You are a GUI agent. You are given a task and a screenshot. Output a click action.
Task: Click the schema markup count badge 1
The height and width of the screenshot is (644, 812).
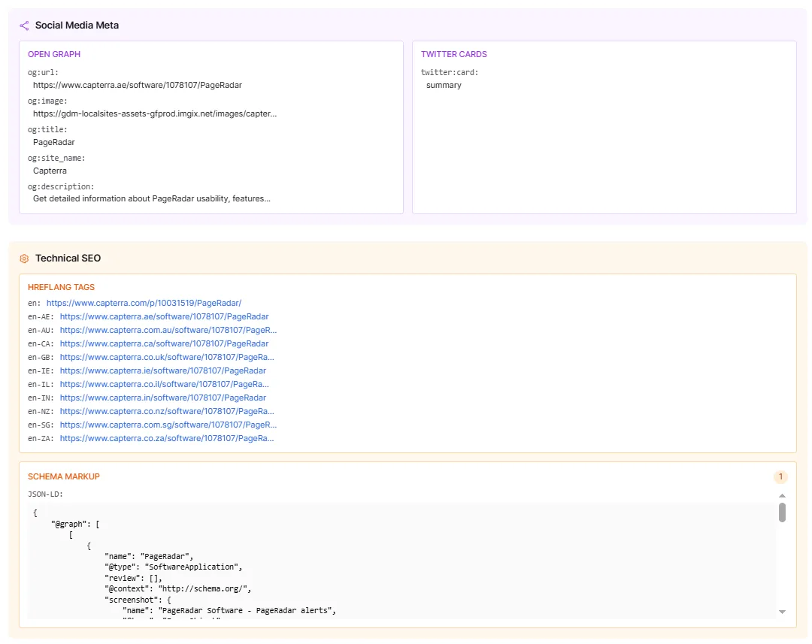[780, 476]
